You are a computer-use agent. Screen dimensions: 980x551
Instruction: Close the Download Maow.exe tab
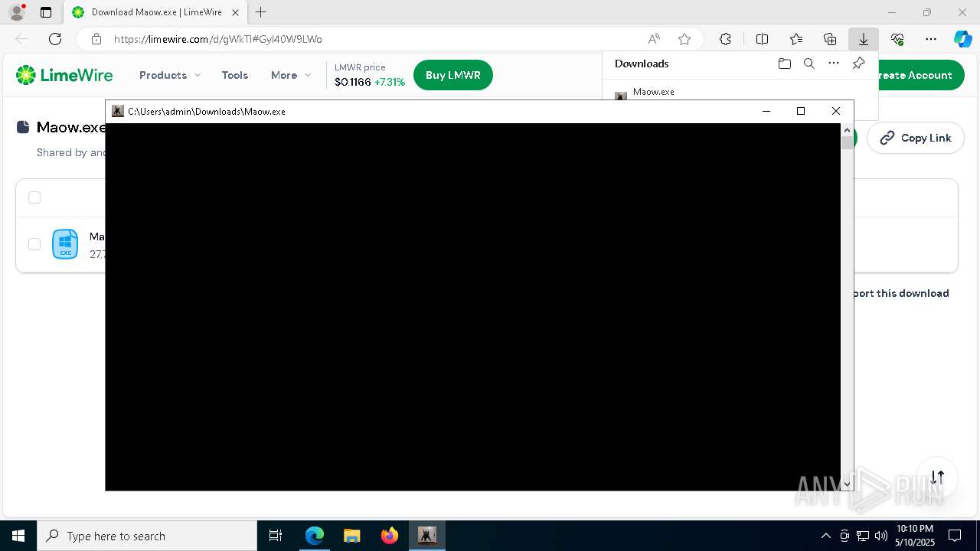(237, 12)
